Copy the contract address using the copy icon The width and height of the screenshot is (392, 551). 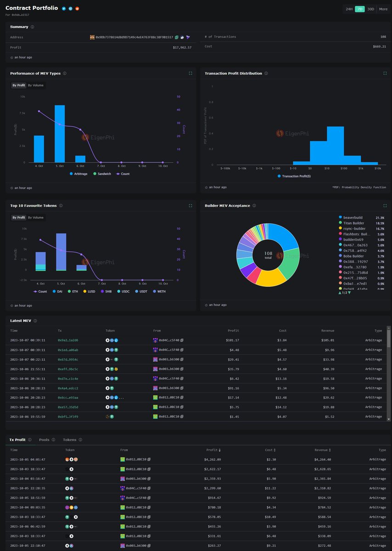(176, 37)
